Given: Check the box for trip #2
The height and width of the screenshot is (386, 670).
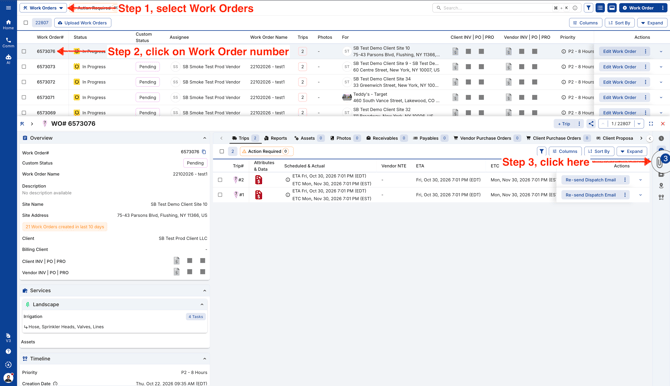Looking at the screenshot, I should pos(220,180).
